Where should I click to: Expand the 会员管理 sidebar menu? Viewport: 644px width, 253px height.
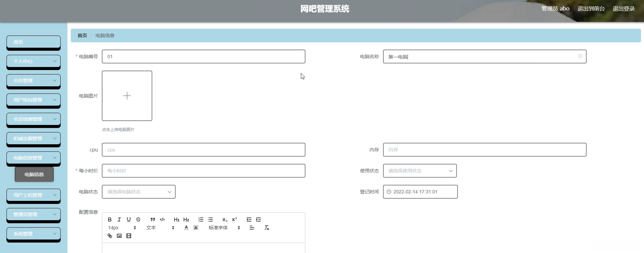point(33,80)
